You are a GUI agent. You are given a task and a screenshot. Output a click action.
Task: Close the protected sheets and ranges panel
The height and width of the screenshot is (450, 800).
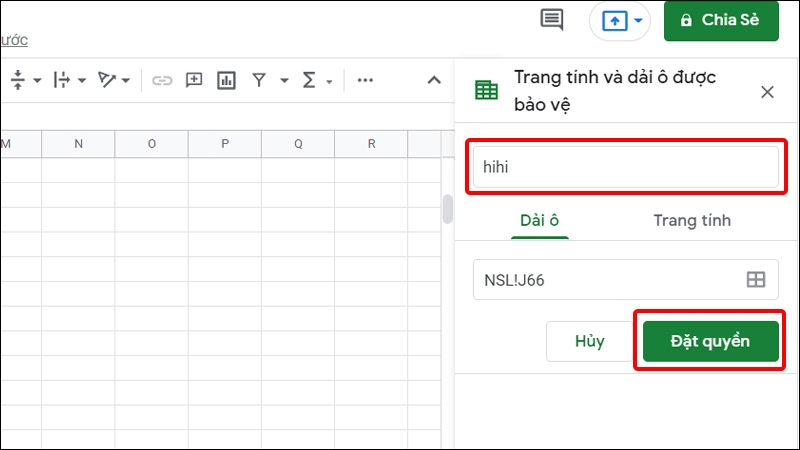point(767,92)
